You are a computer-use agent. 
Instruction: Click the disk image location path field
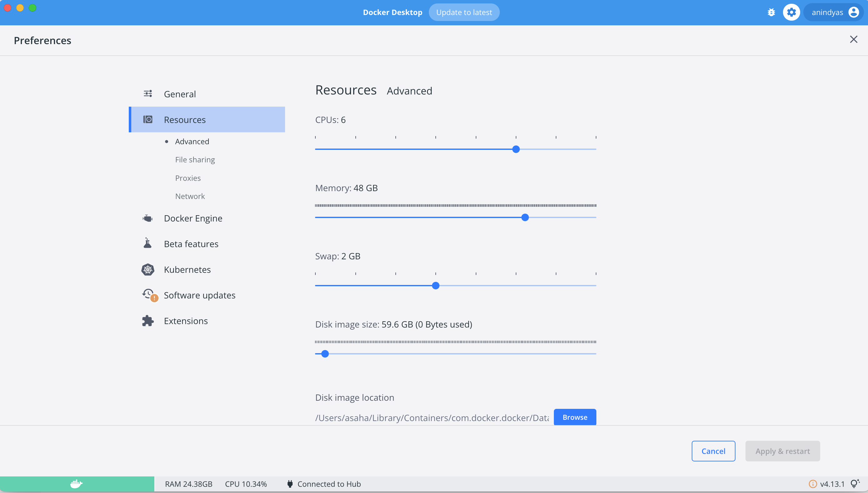432,418
